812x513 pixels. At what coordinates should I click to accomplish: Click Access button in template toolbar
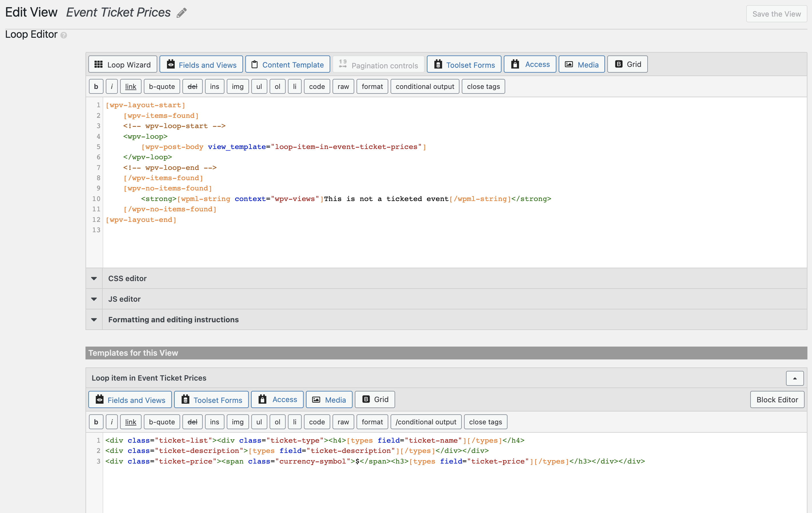click(x=277, y=400)
